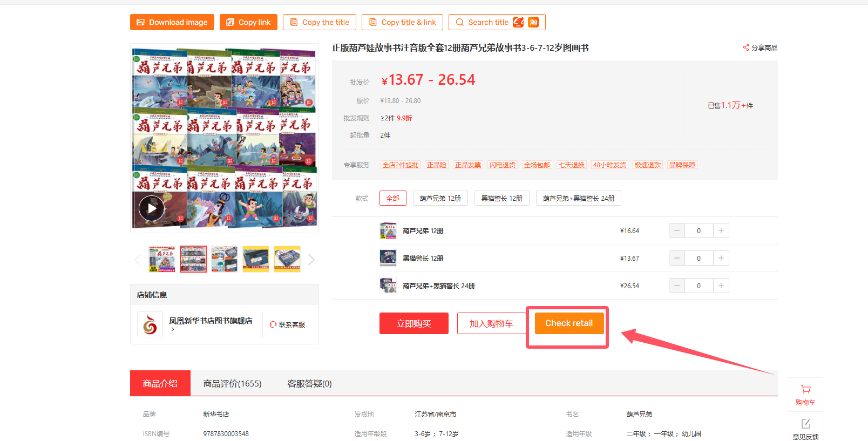Click quantity field for 葫芦兄弟+黑猫警长 24册

pos(699,286)
